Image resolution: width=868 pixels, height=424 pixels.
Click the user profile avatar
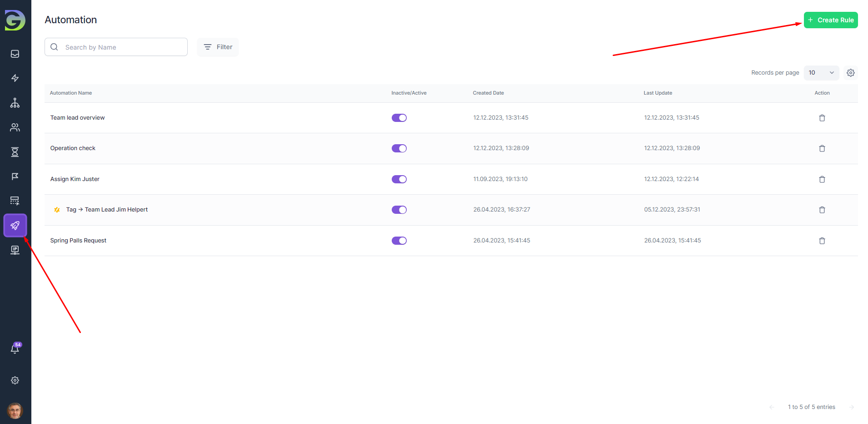click(15, 411)
